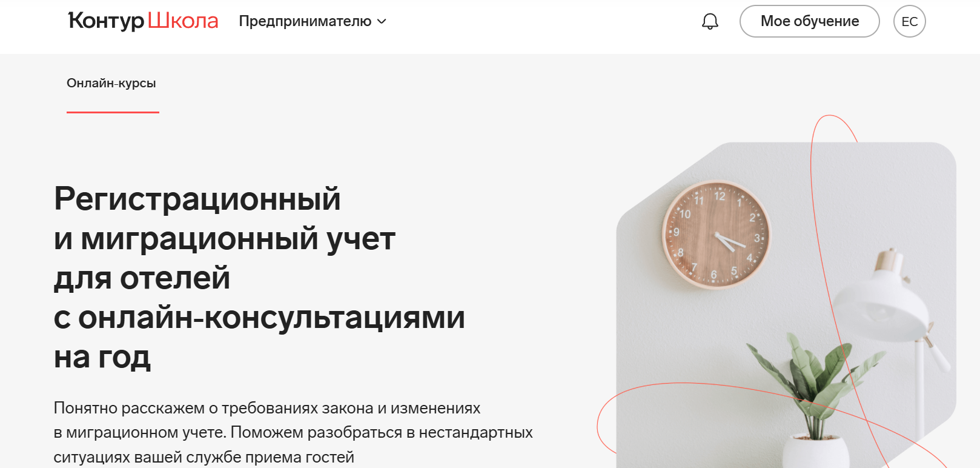980x468 pixels.
Task: Open the notifications bell
Action: pos(710,21)
